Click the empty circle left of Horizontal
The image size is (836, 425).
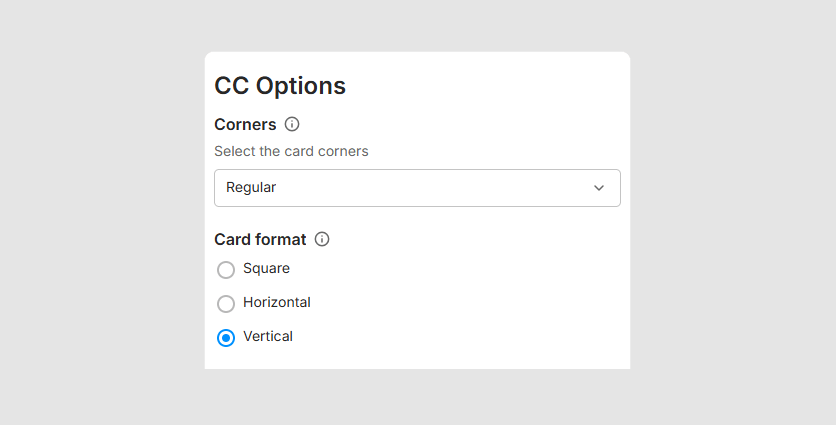coord(226,303)
